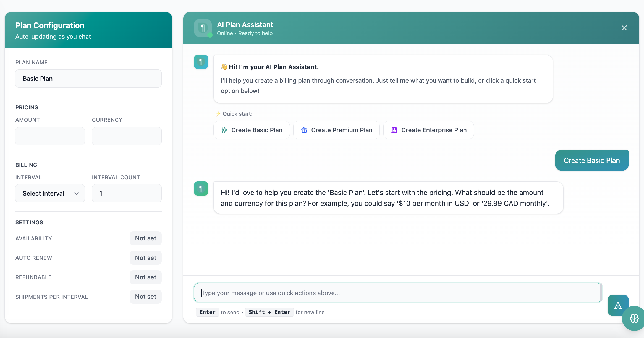
Task: Click the sparkle icon on Create Basic Plan
Action: point(224,130)
